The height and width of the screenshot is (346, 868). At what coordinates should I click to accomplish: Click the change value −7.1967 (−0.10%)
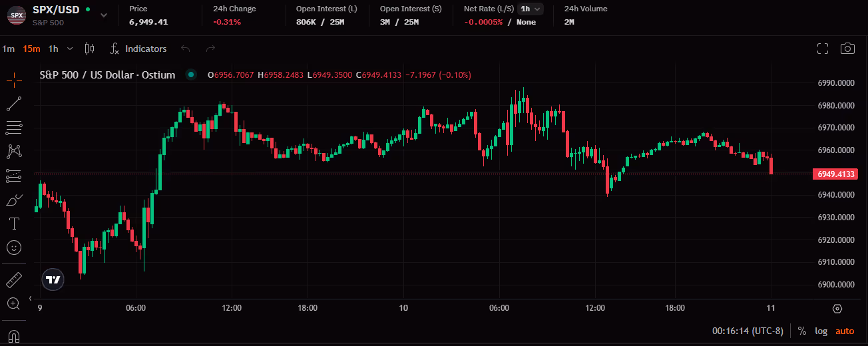click(x=438, y=75)
